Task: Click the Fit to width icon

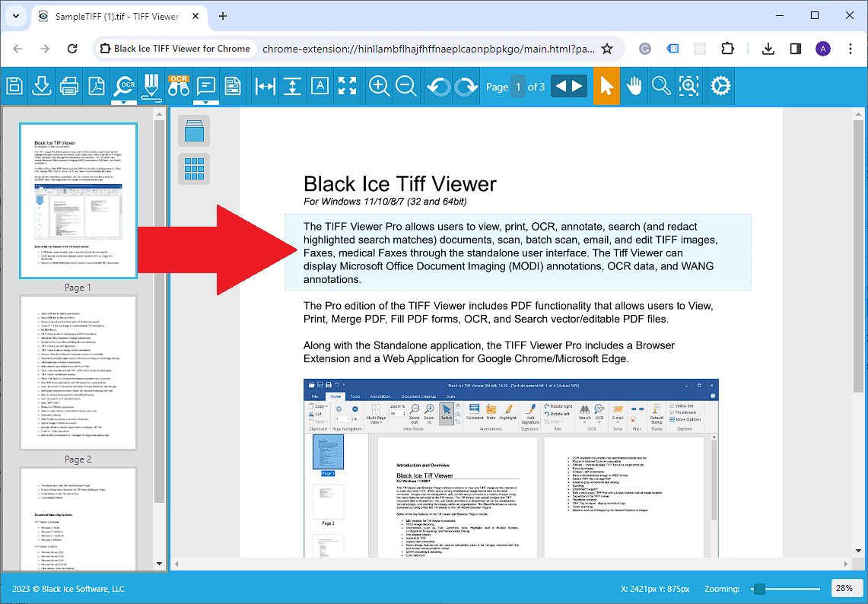Action: pyautogui.click(x=265, y=86)
